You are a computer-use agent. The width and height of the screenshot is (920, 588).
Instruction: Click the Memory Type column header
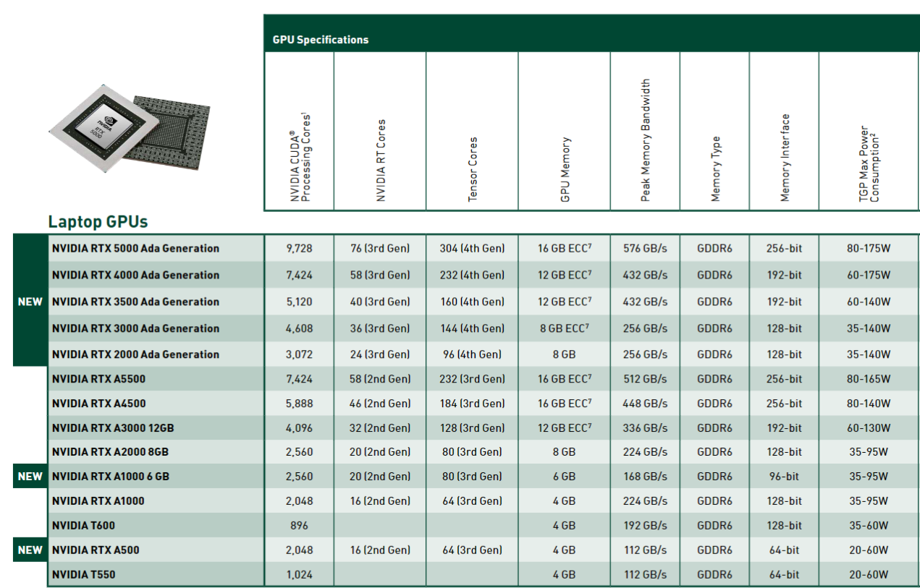[x=715, y=169]
